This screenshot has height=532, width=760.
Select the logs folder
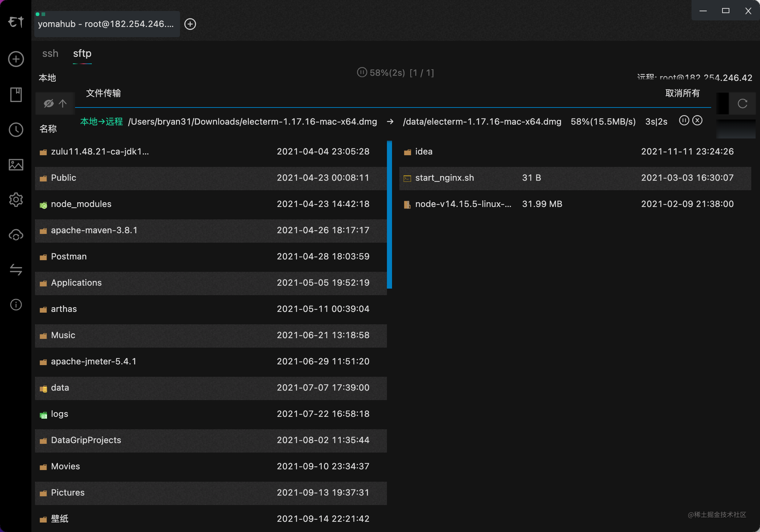[211, 414]
